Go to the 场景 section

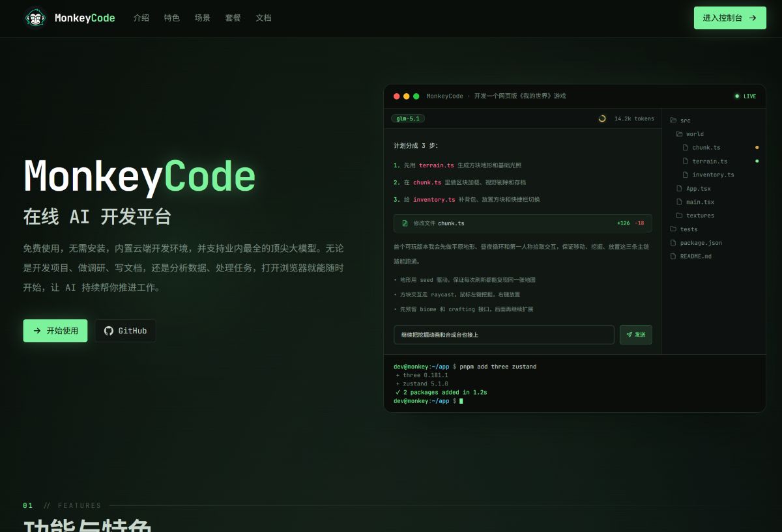coord(203,18)
